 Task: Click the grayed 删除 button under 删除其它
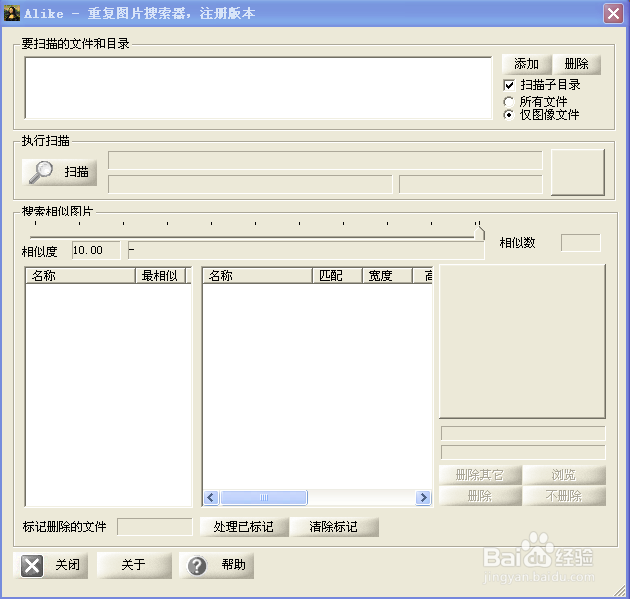(480, 496)
